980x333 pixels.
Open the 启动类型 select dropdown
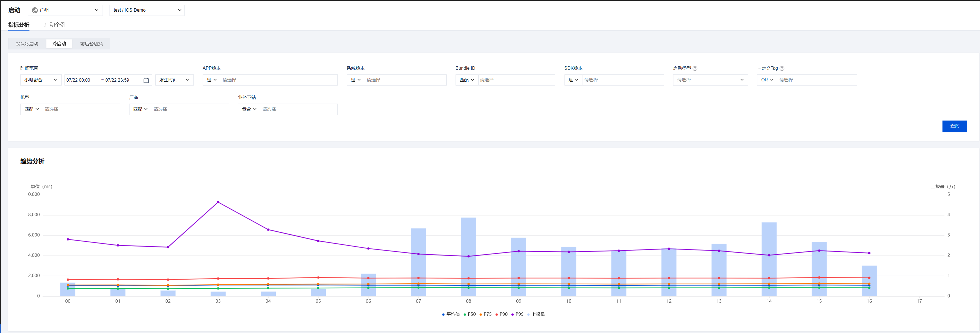(710, 80)
